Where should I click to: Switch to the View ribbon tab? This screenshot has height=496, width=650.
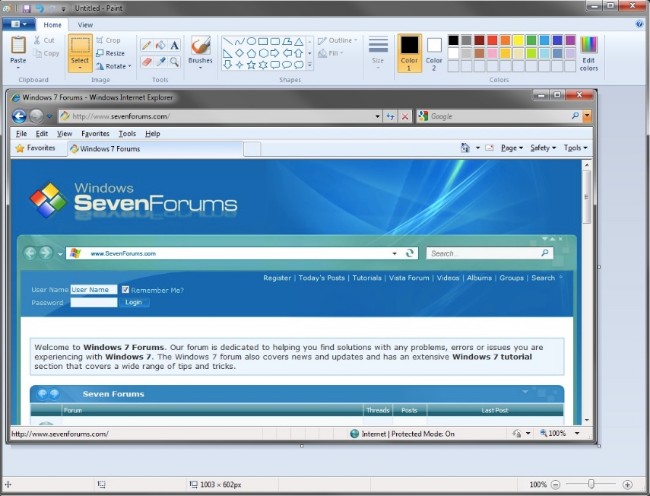85,25
